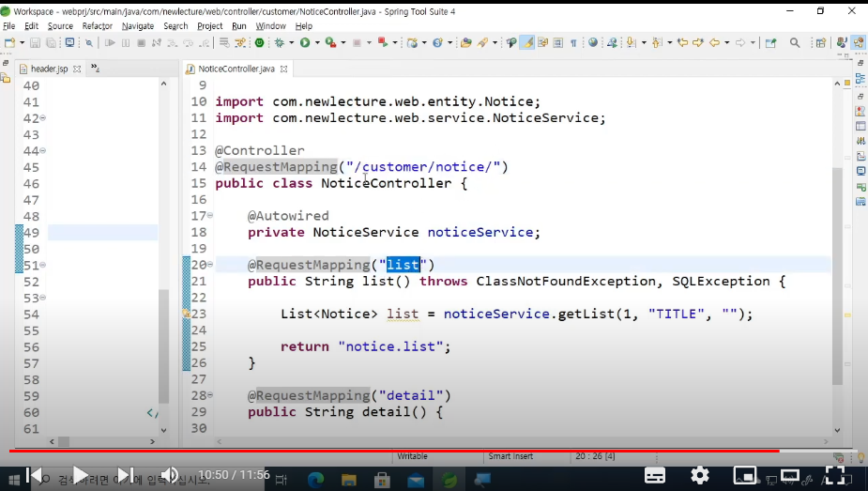This screenshot has height=491, width=868.
Task: Toggle Word Wrap toolbar icon
Action: (542, 42)
